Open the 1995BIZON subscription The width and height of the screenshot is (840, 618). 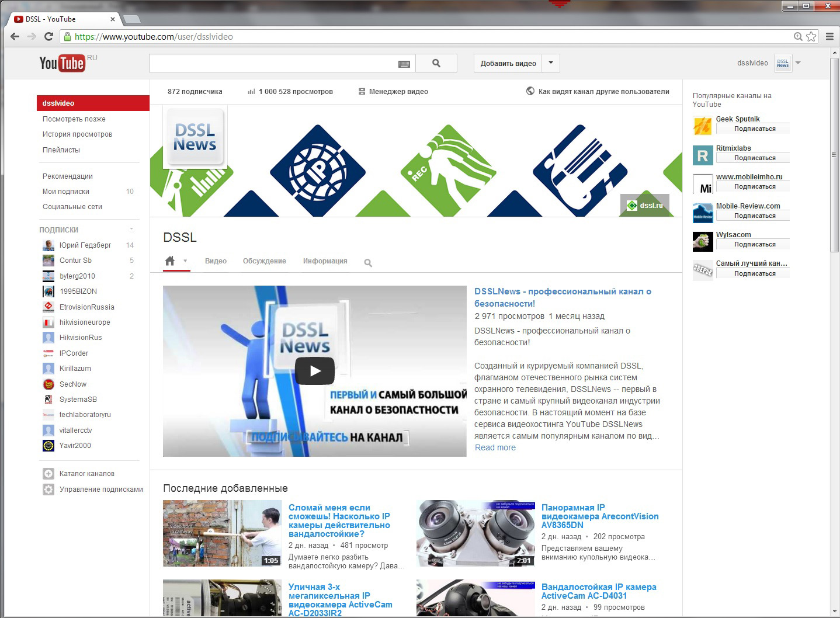coord(78,291)
